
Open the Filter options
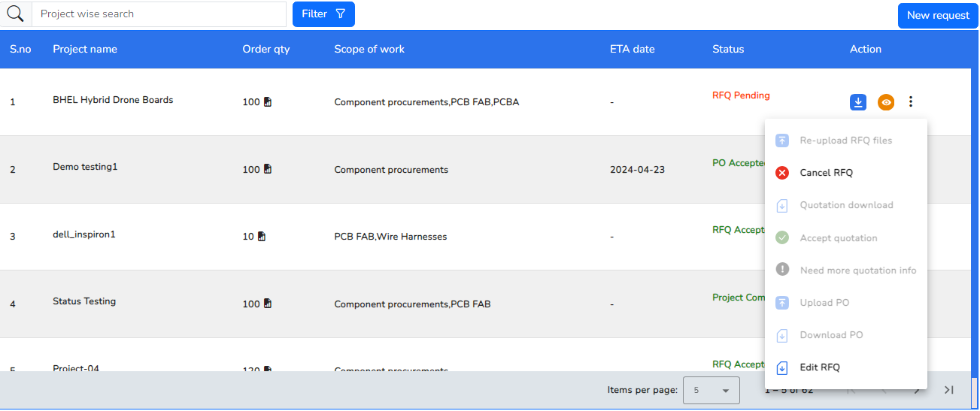pos(323,14)
